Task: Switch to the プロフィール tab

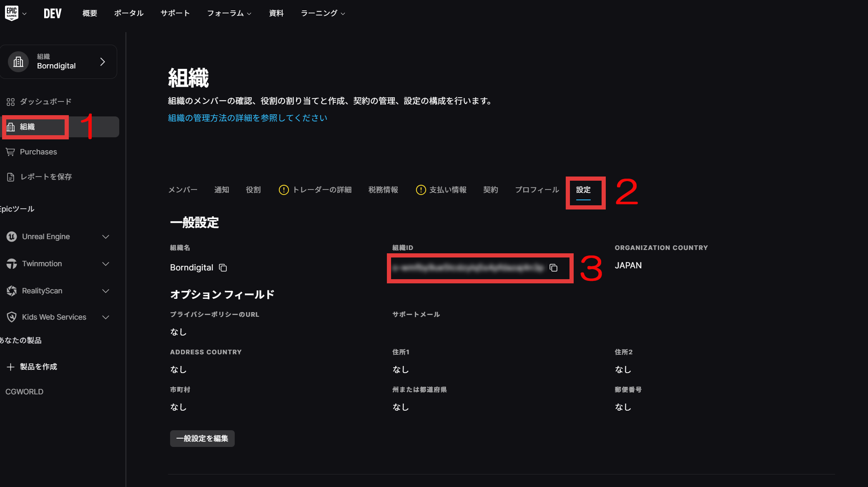Action: pyautogui.click(x=537, y=190)
